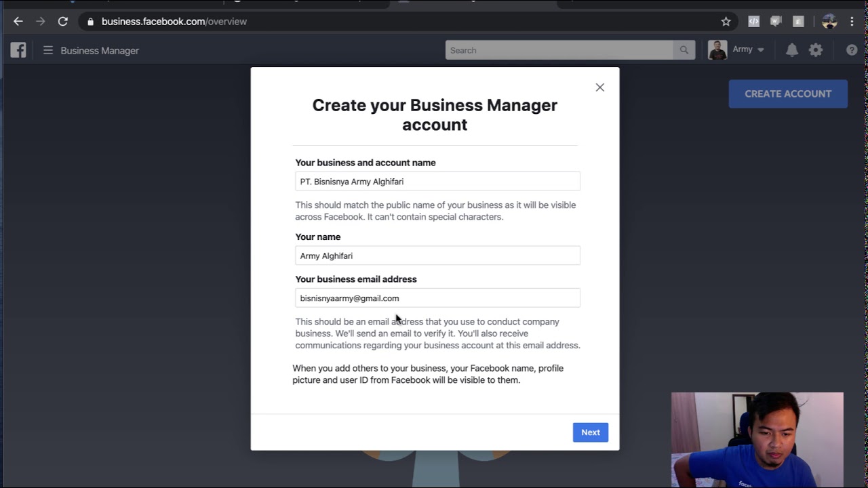
Task: Bookmark this page with the star icon
Action: [726, 22]
